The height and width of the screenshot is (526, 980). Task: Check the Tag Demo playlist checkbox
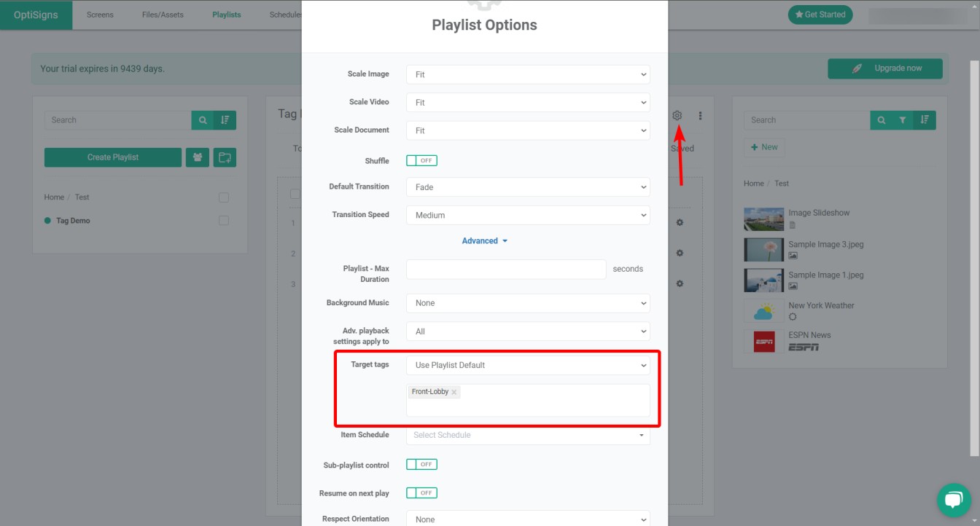point(224,221)
